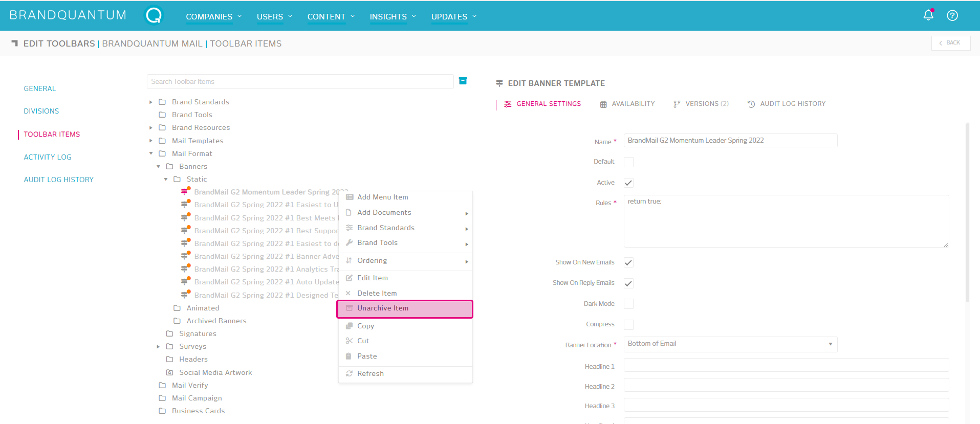Open the General sidebar link
Viewport: 980px width, 424px height.
[40, 88]
